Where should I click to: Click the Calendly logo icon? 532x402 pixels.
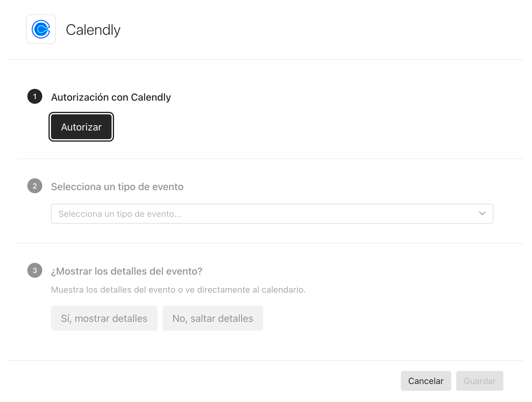[41, 29]
